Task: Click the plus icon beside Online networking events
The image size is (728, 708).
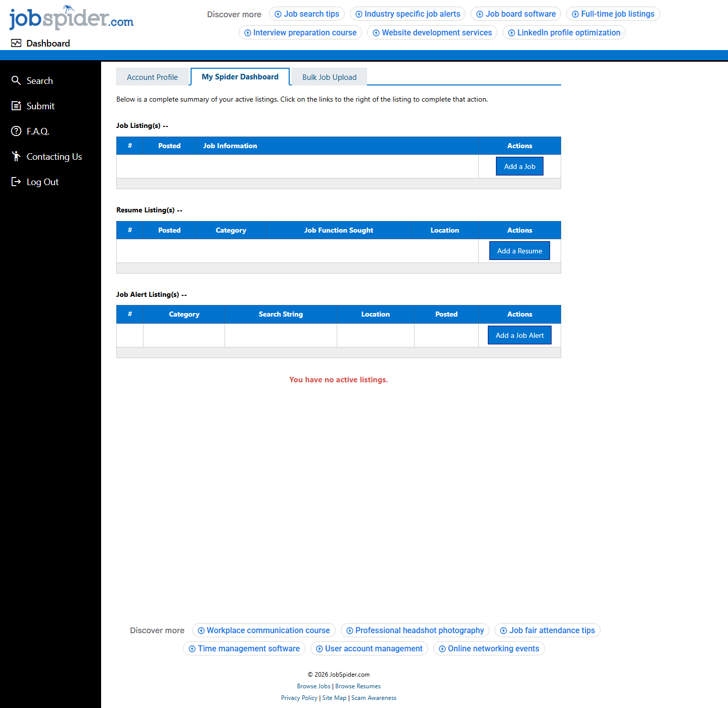Action: (x=442, y=648)
